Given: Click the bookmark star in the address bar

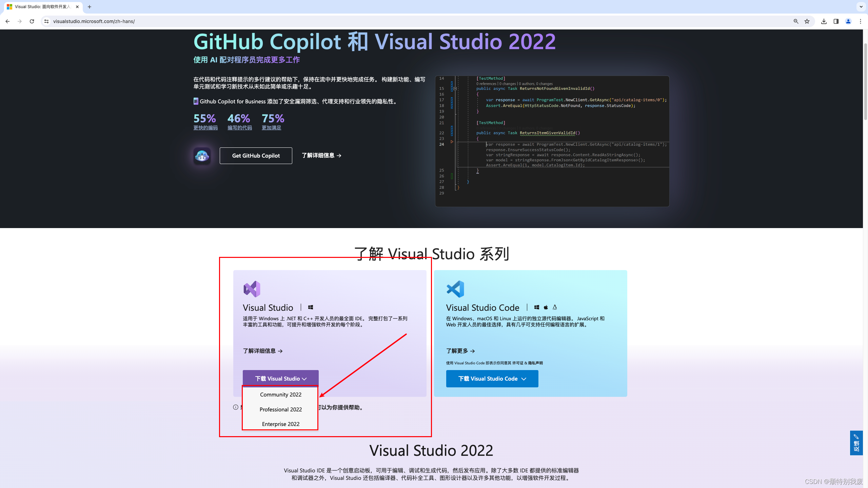Looking at the screenshot, I should 807,21.
